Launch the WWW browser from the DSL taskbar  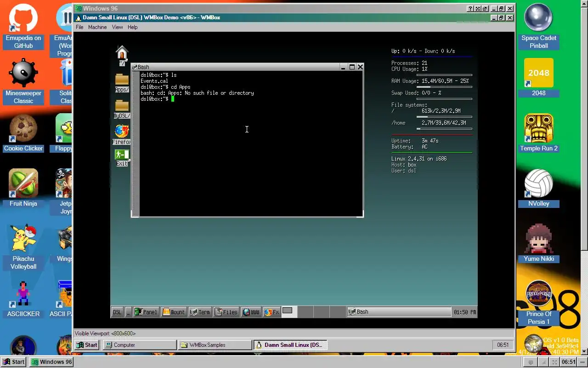point(251,312)
